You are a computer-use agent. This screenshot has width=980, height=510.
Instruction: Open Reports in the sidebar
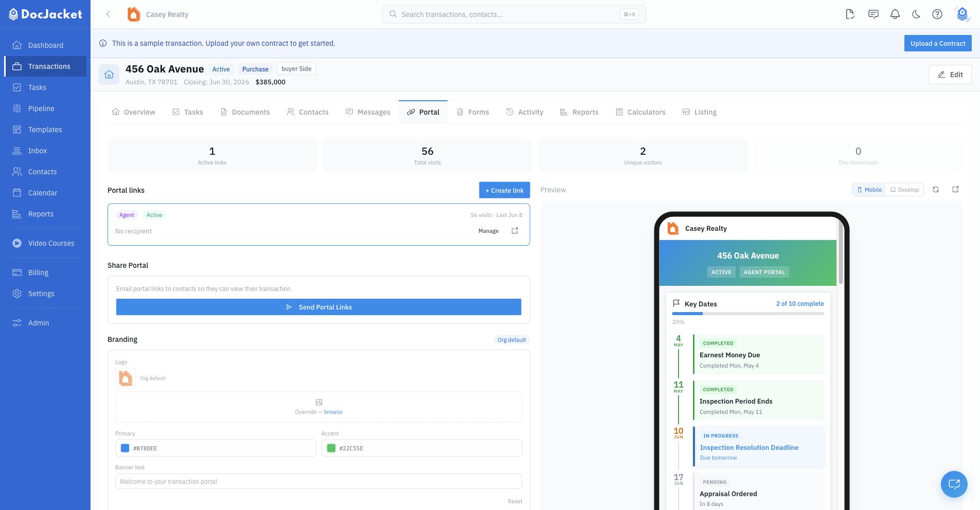(45, 214)
